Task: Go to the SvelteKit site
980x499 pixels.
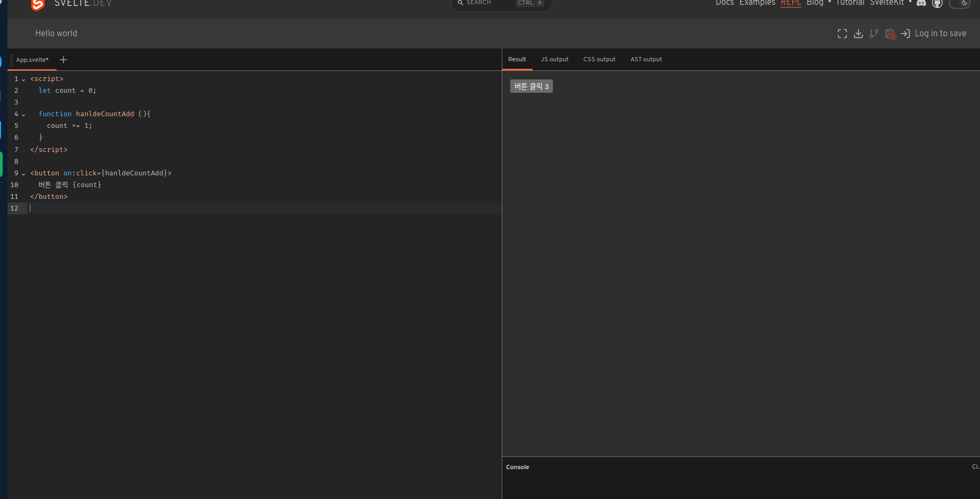Action: click(887, 3)
